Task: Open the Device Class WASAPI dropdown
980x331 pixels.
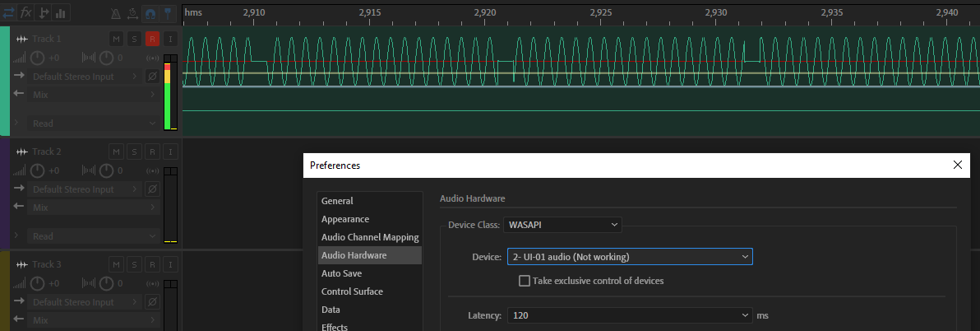Action: coord(562,225)
